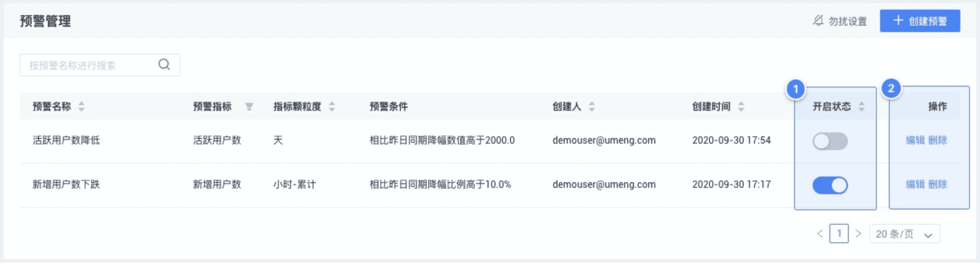This screenshot has width=980, height=264.
Task: Sort by 预警名称 column arrows
Action: [x=81, y=106]
